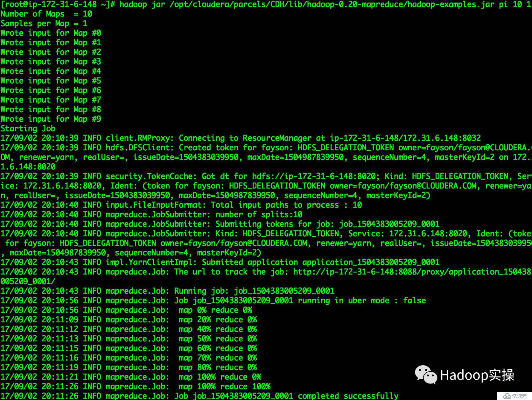Click the 'Submitted application application_1504383005209_0001' line
Screen dimensions: 532x400
tap(220, 262)
